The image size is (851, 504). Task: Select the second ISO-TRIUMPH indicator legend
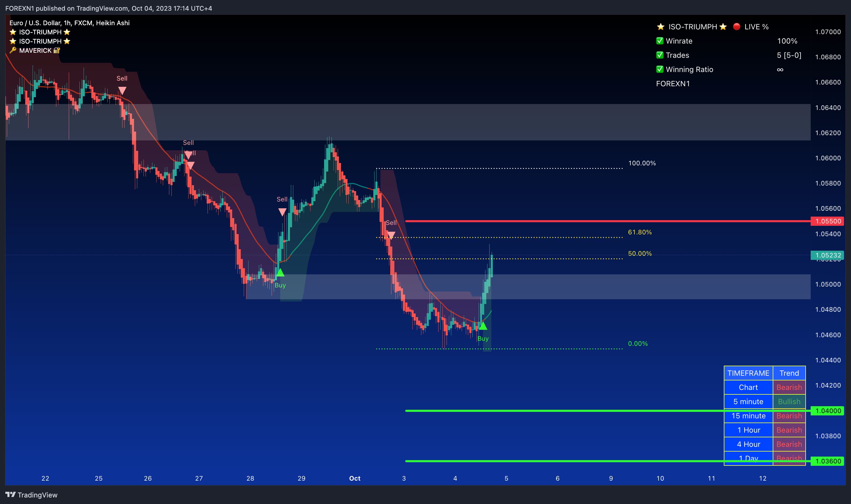40,41
